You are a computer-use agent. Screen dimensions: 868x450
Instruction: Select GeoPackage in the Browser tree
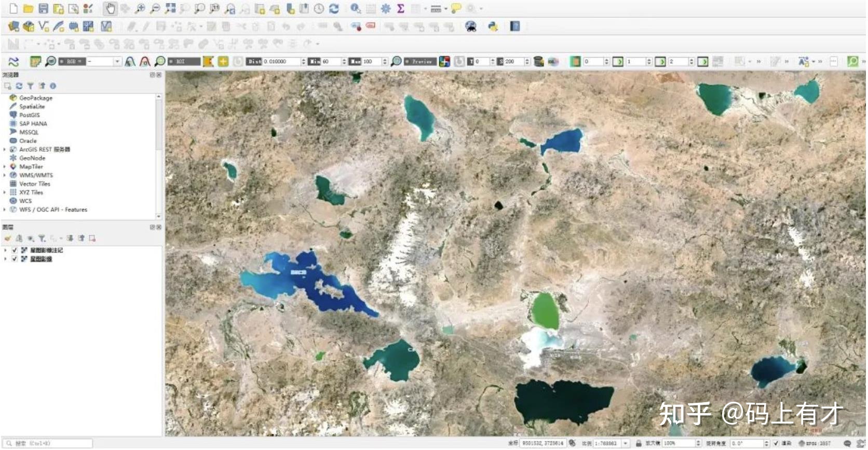[x=35, y=98]
